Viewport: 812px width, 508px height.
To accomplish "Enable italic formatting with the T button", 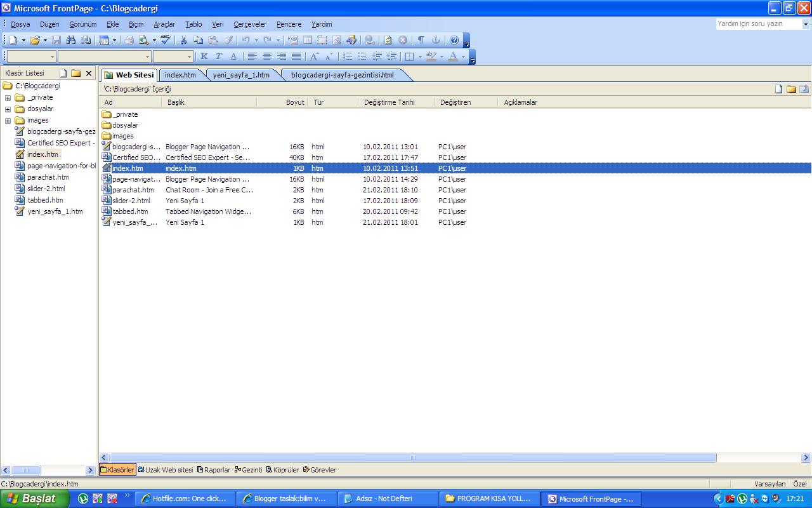I will coord(219,57).
